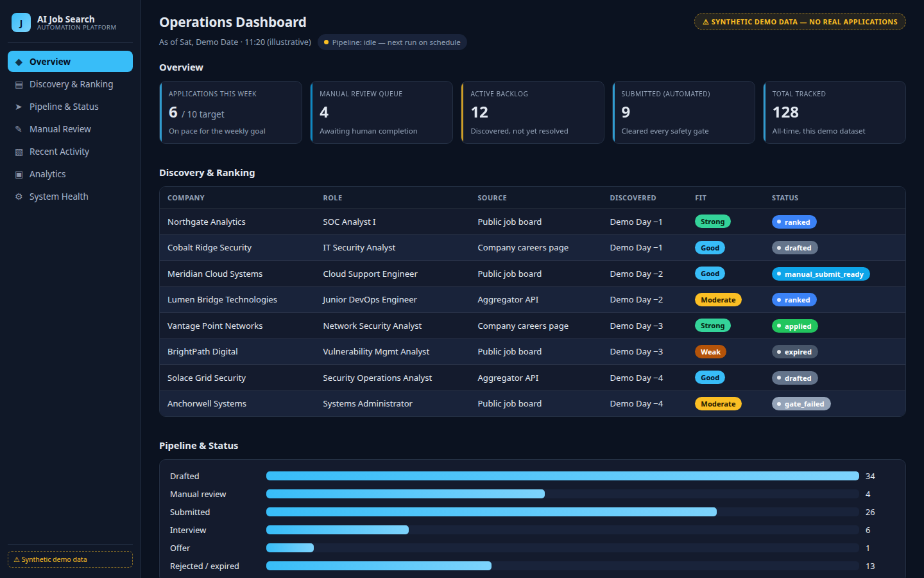Navigate to Manual Review
This screenshot has width=924, height=578.
click(70, 129)
